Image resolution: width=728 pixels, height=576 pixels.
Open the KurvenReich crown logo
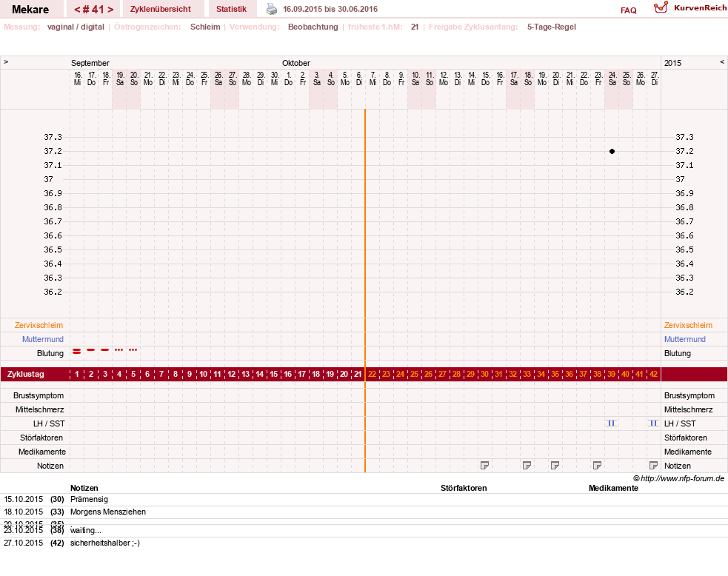click(x=661, y=7)
